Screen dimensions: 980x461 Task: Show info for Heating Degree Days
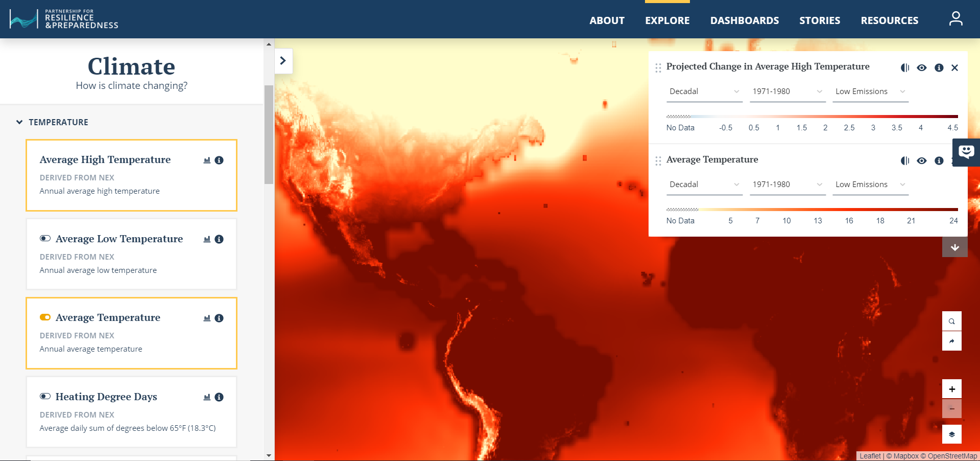tap(219, 397)
